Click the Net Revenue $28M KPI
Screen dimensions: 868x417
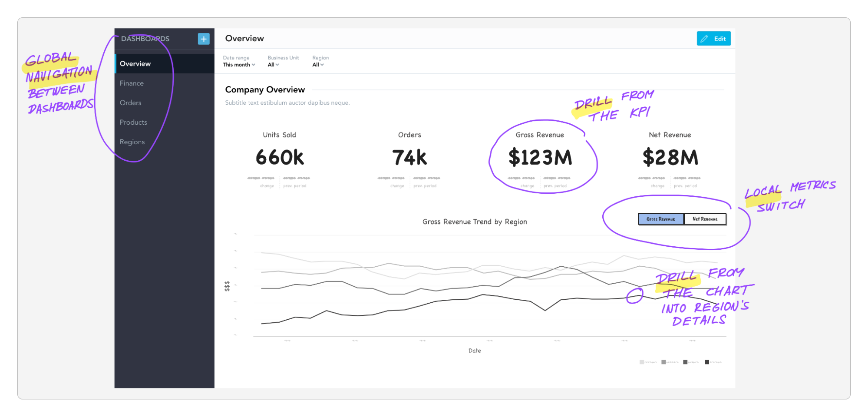coord(670,157)
